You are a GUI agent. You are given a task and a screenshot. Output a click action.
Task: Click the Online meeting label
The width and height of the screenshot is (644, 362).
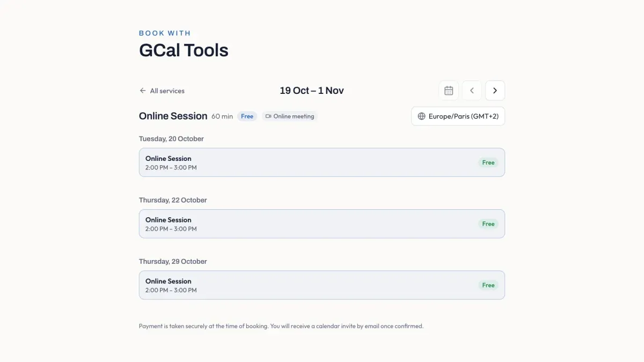(x=289, y=116)
